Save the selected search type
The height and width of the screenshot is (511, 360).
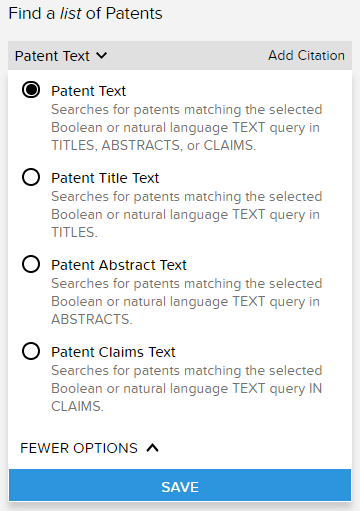[180, 485]
